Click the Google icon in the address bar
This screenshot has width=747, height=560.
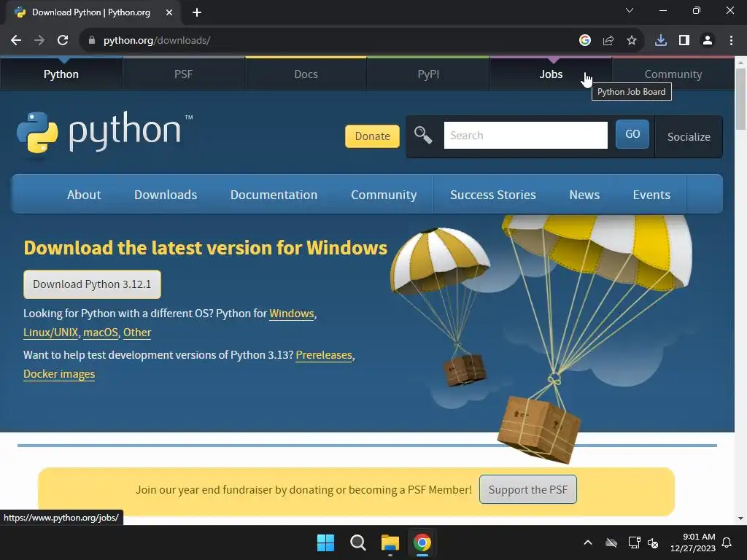585,41
